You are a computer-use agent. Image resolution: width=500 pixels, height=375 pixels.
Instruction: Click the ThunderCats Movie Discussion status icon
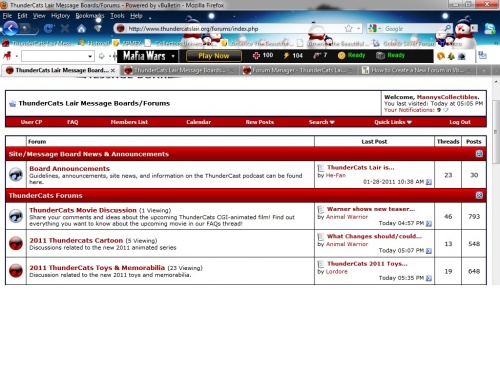(16, 216)
